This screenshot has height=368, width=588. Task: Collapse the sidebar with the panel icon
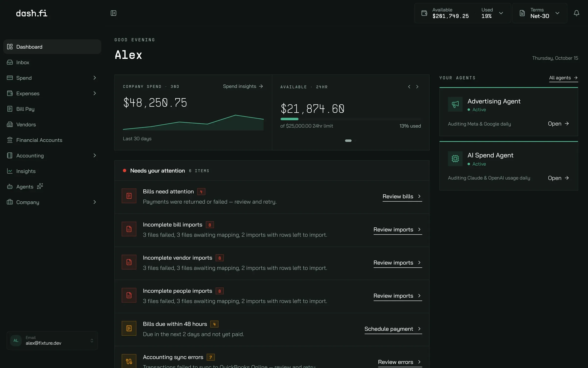click(x=113, y=13)
